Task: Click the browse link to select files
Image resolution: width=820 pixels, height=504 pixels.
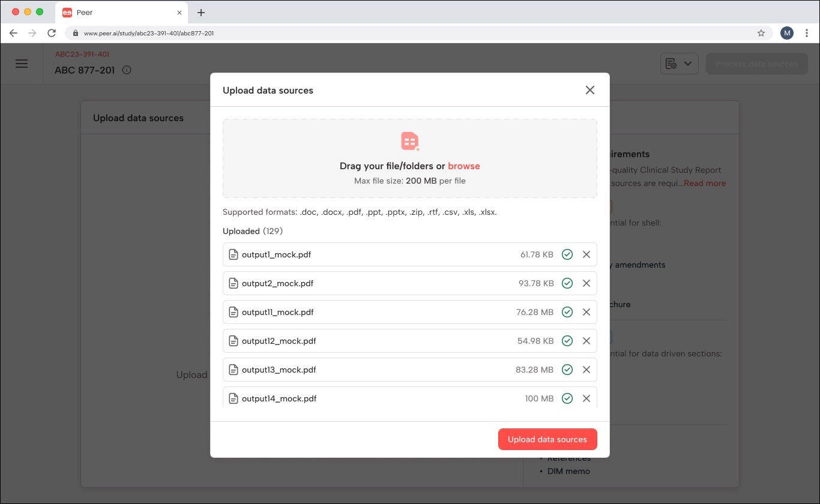Action: click(463, 166)
